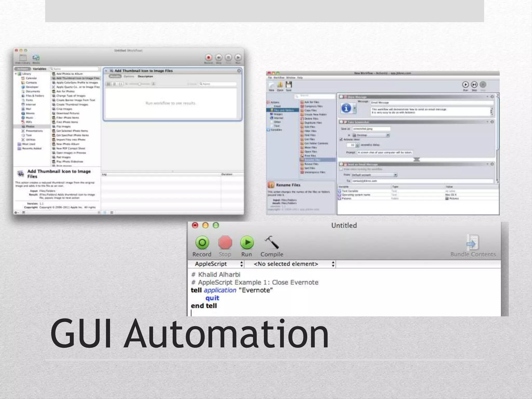This screenshot has width=532, height=399.
Task: Click the Open icon in the Actionaz toolbar
Action: pos(280,86)
